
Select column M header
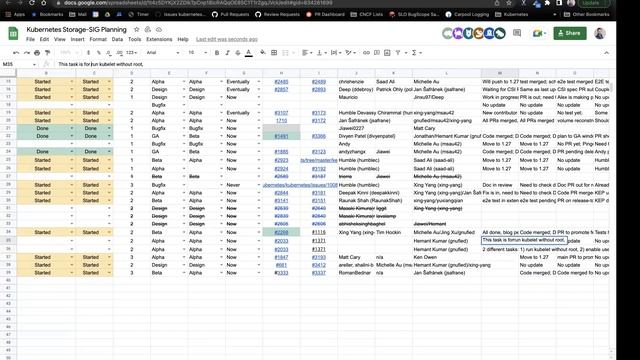500,73
